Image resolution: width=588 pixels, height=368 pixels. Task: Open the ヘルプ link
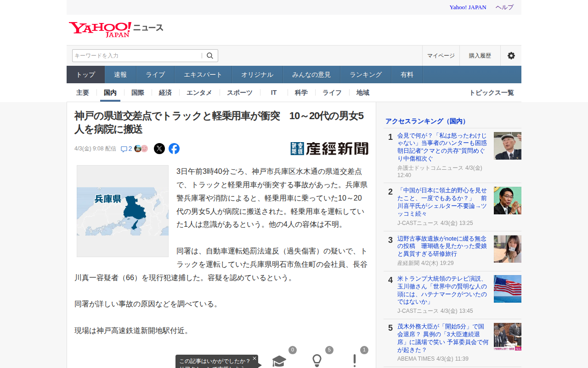[504, 7]
